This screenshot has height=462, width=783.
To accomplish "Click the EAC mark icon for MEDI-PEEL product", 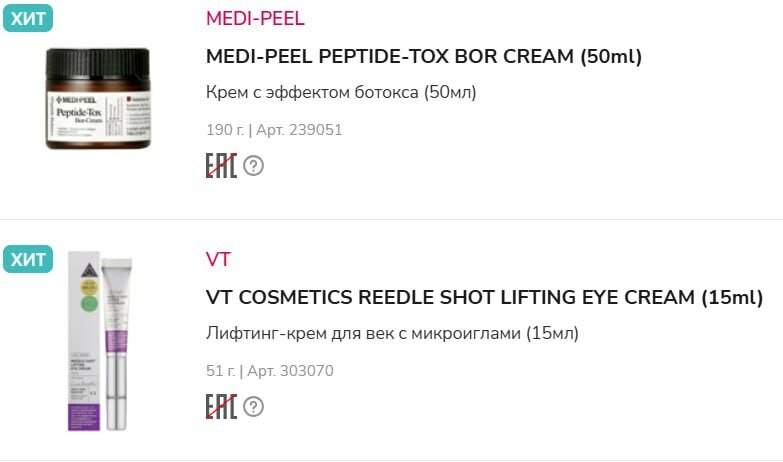I will [221, 166].
